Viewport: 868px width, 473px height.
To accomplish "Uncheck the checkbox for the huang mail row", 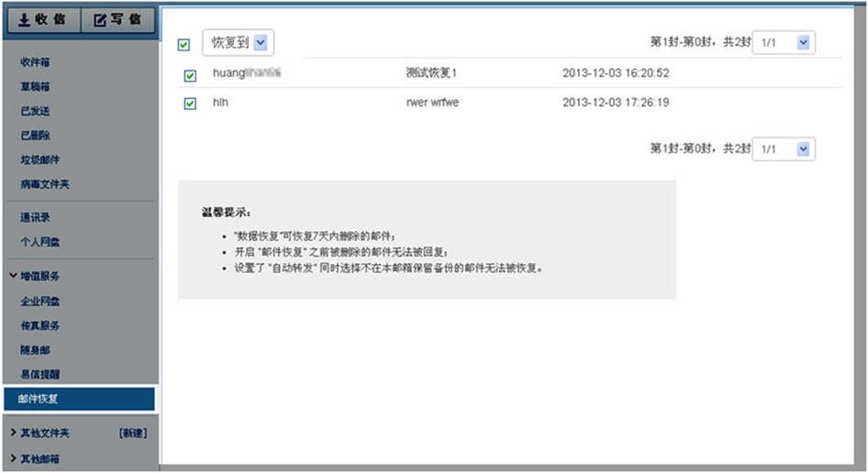I will tap(190, 75).
